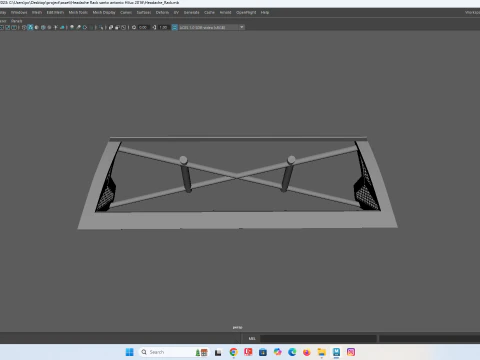Open the Windows menu

pyautogui.click(x=19, y=12)
